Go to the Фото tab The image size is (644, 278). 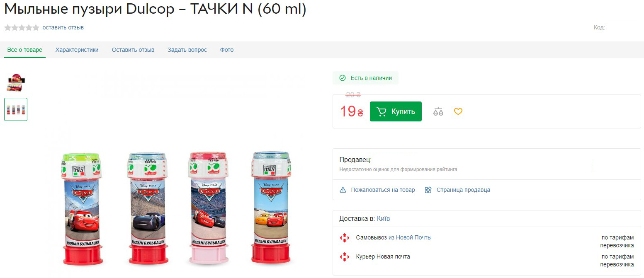click(x=227, y=50)
